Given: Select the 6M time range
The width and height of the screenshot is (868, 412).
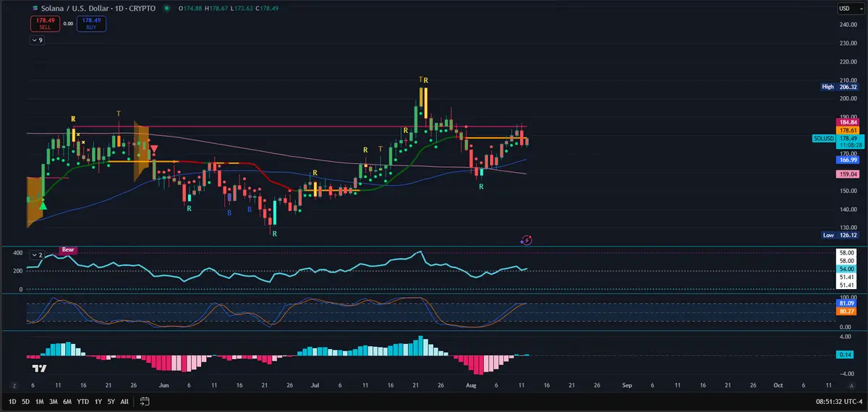Looking at the screenshot, I should (x=67, y=400).
